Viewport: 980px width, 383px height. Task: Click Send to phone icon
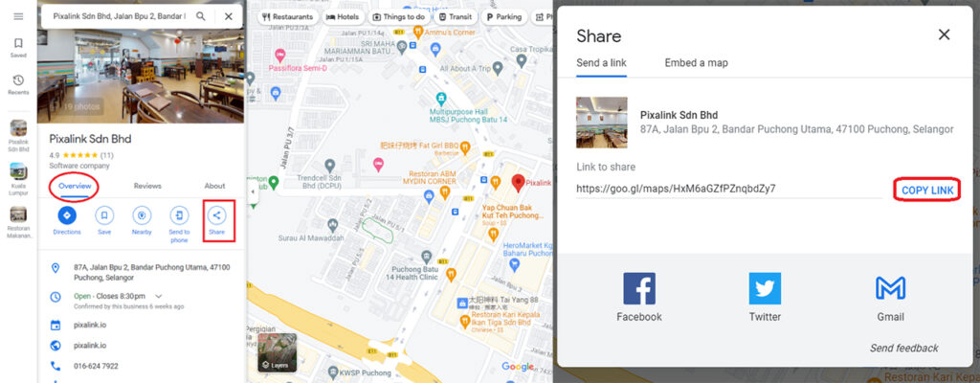(x=179, y=215)
